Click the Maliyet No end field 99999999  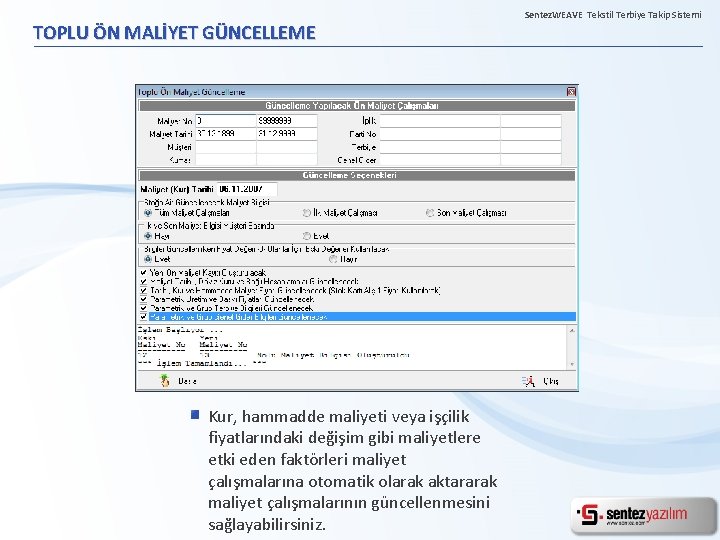coord(287,121)
